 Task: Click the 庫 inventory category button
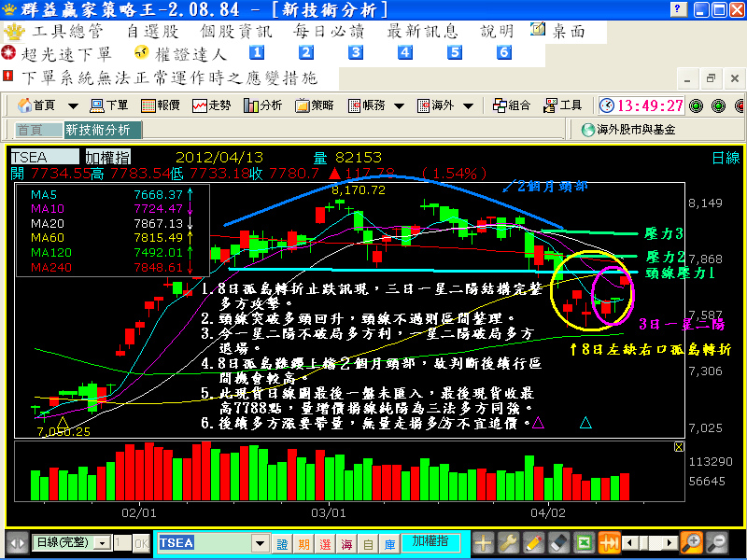click(x=389, y=543)
